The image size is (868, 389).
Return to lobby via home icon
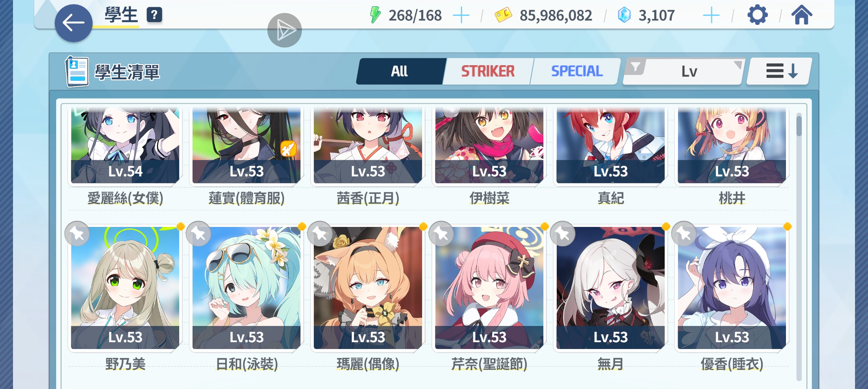click(x=801, y=15)
